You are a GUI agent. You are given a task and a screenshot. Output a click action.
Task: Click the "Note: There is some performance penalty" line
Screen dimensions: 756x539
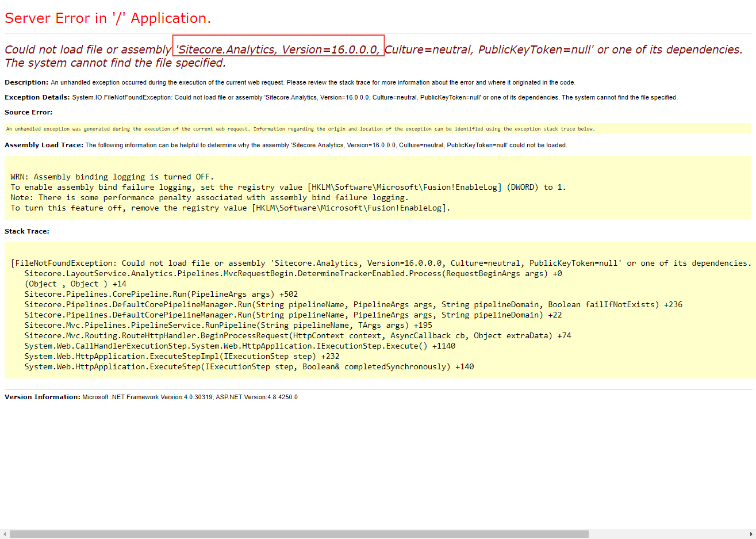[209, 197]
